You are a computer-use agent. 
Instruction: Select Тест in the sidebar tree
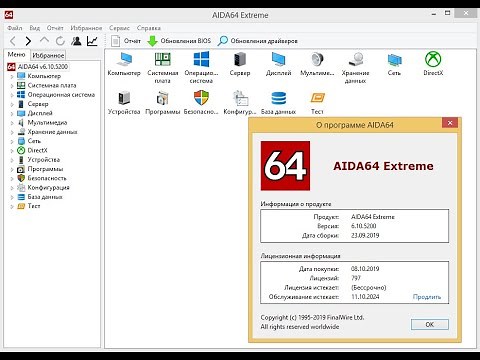pos(34,206)
